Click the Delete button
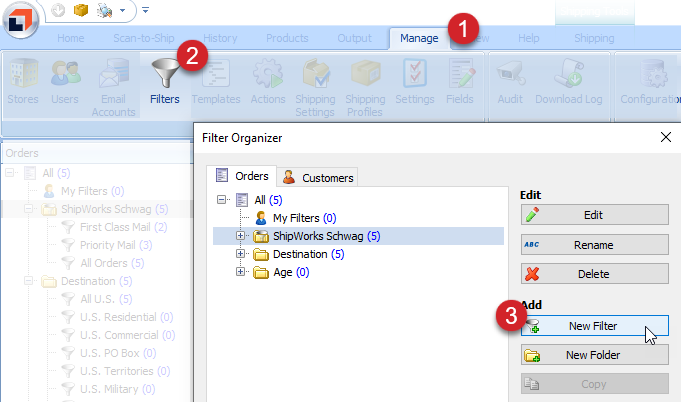Viewport: 681px width, 402px height. (595, 274)
